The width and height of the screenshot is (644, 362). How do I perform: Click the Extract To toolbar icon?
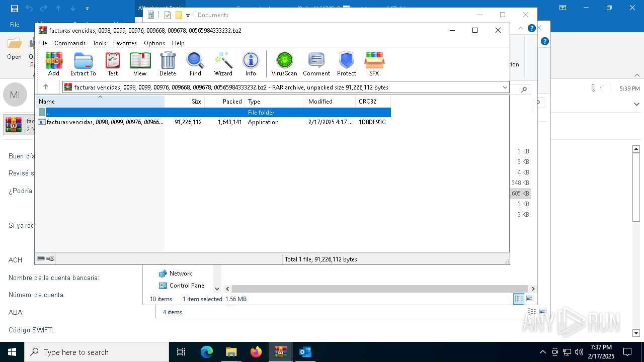(83, 64)
